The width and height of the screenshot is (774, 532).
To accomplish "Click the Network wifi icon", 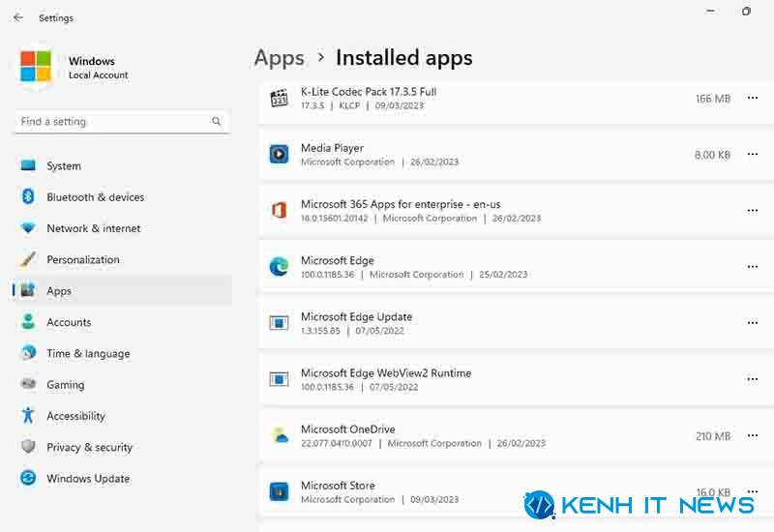I will (28, 228).
